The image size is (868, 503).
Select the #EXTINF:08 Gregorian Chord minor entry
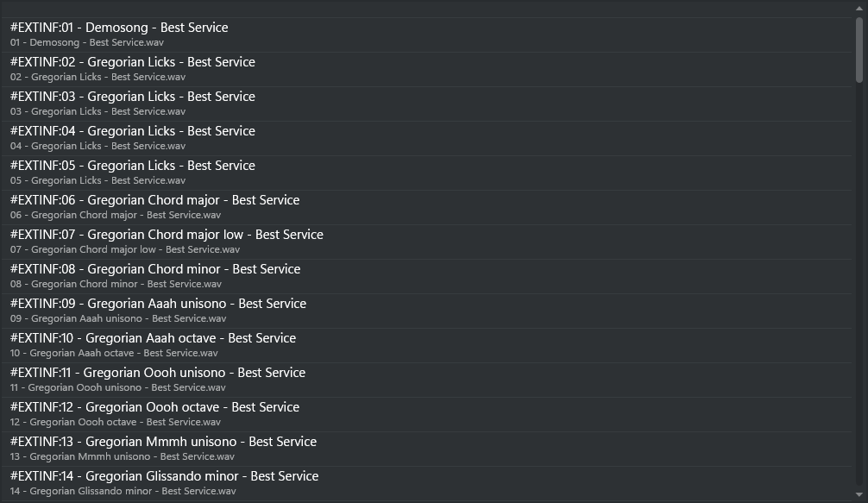coord(155,269)
